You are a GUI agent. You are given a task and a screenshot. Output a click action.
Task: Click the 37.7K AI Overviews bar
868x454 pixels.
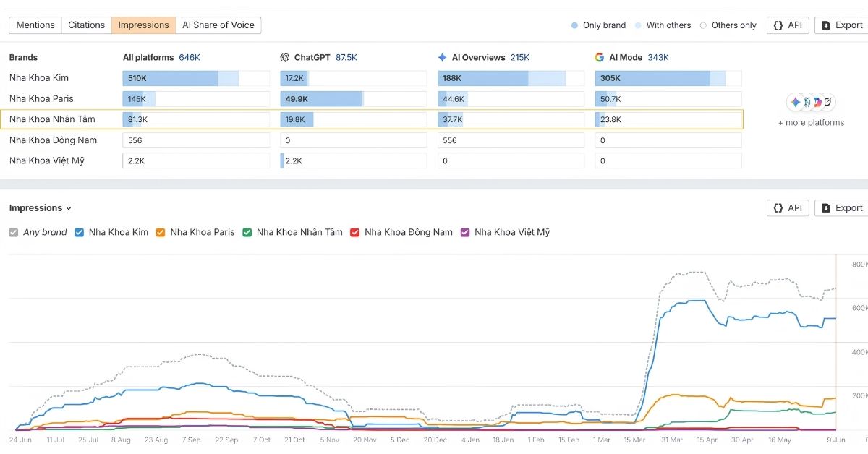click(x=511, y=119)
